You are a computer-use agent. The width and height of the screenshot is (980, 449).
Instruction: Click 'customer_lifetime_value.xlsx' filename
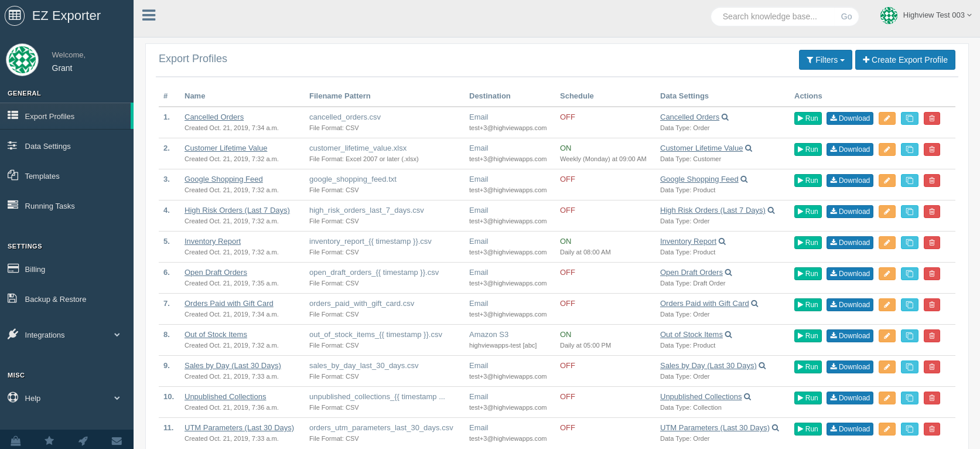click(x=358, y=148)
